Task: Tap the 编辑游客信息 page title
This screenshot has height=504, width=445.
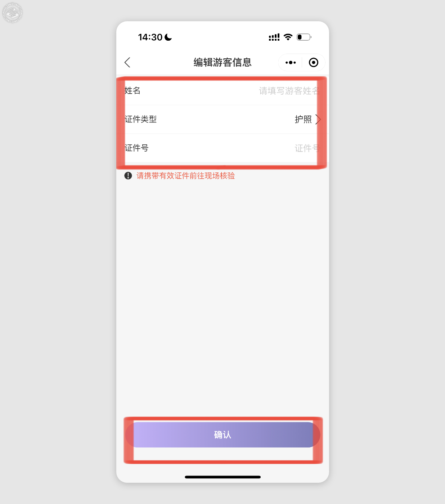Action: [x=223, y=62]
